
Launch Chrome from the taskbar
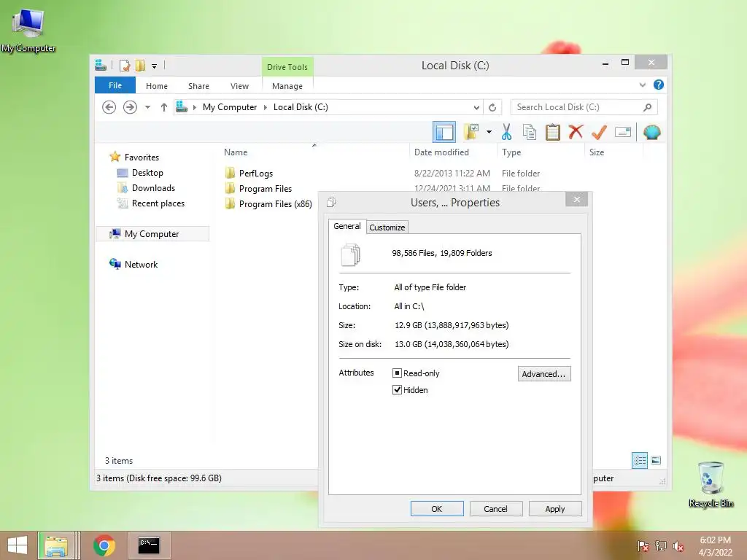(104, 545)
